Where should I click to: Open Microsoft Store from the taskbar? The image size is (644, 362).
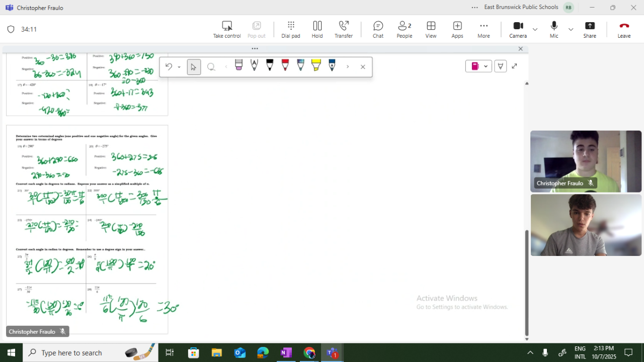coord(194,352)
